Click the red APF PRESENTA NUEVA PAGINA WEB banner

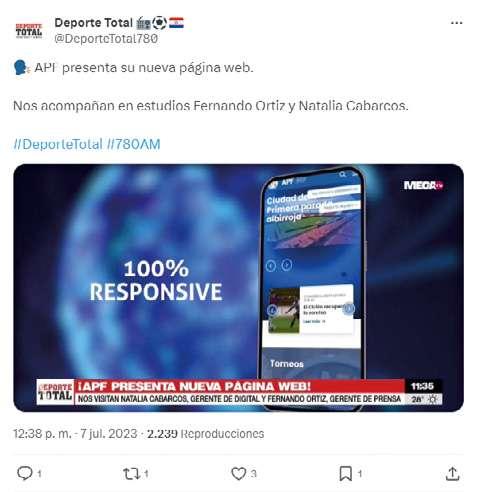click(x=239, y=386)
